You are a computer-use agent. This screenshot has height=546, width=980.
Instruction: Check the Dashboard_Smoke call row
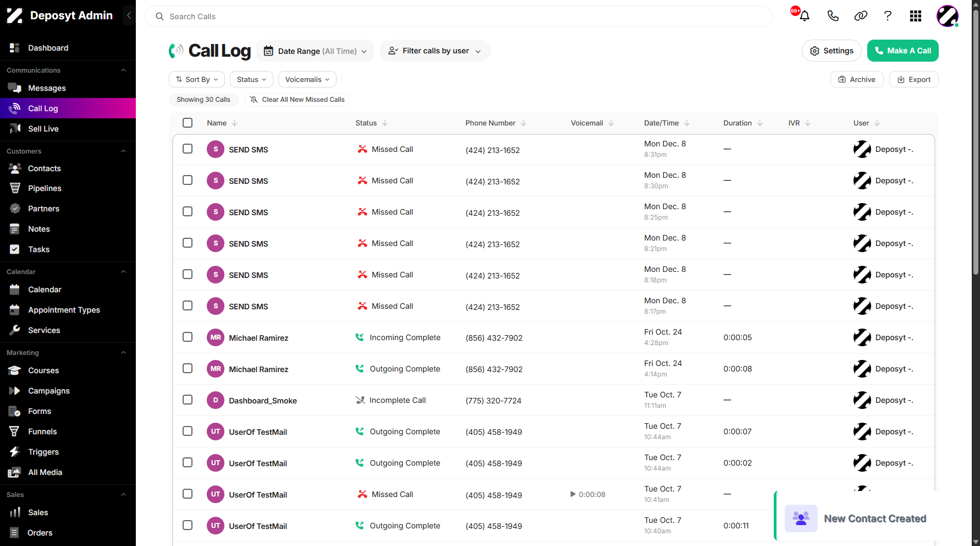[x=188, y=400]
